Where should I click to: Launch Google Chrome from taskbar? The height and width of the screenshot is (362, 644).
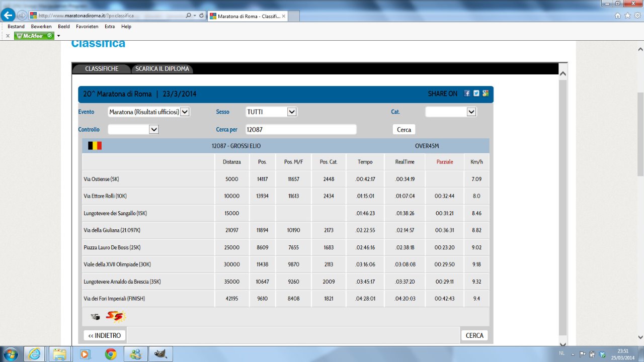[x=110, y=354]
